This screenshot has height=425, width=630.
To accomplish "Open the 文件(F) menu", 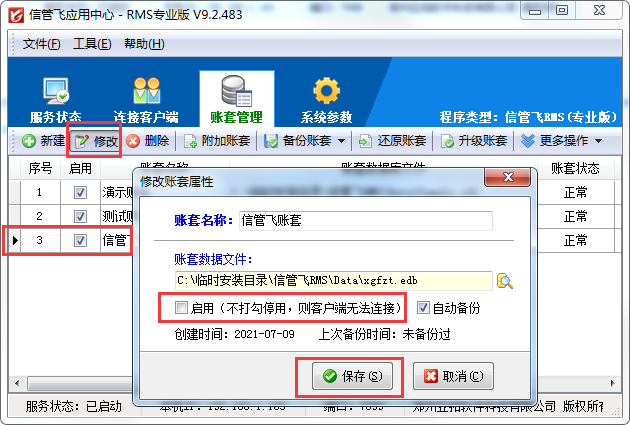I will [x=41, y=44].
